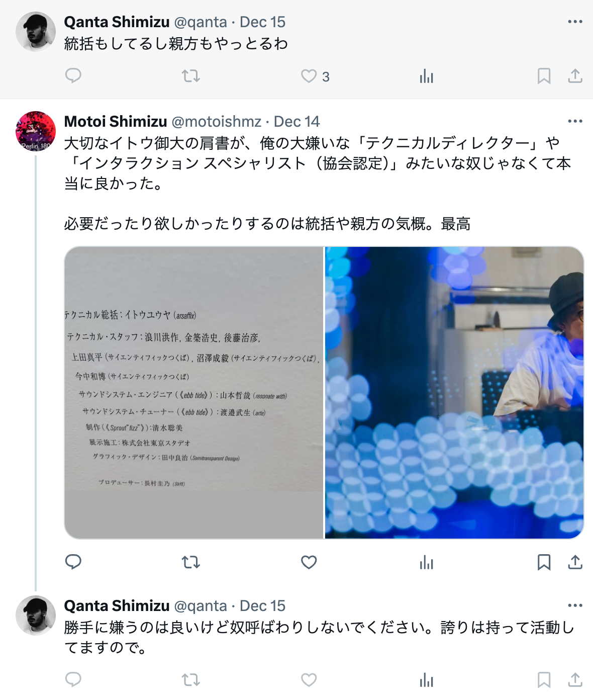
Task: Open Motoi Shimizu's avatar
Action: [x=36, y=131]
